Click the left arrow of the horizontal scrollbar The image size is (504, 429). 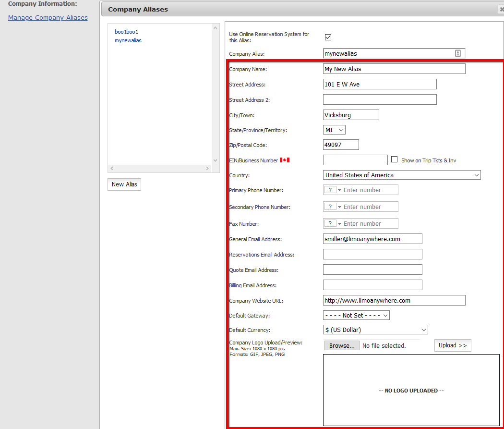[x=112, y=169]
